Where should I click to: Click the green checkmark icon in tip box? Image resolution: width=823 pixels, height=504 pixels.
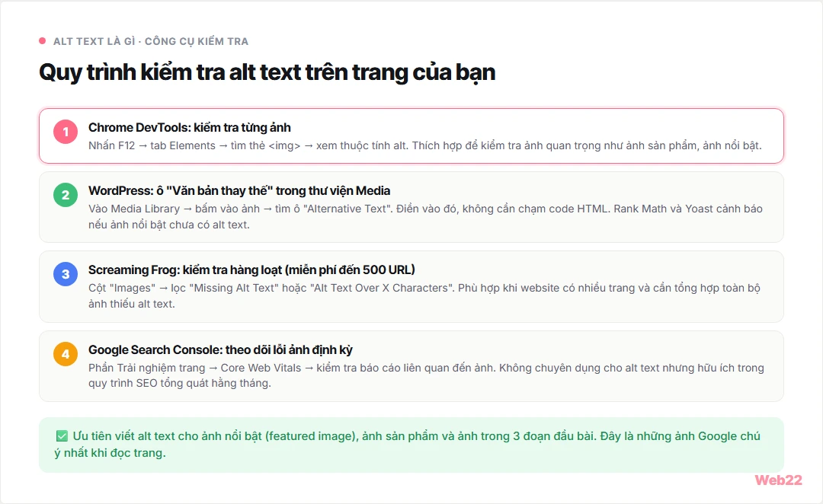[x=62, y=435]
